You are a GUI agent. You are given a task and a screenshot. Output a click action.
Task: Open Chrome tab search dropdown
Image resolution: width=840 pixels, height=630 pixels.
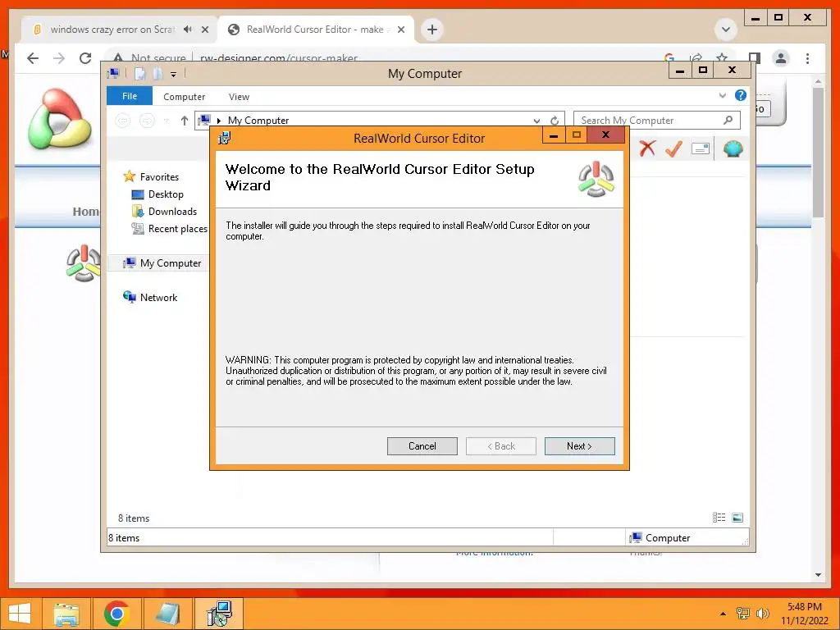726,30
